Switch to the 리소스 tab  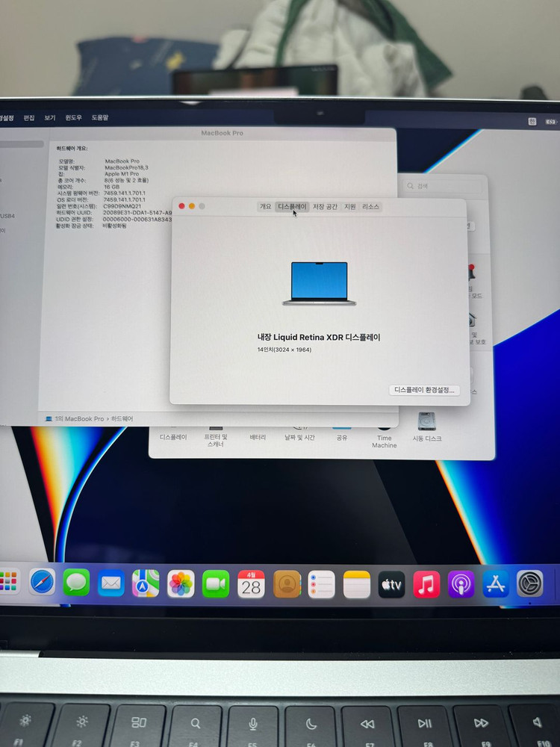pos(370,207)
